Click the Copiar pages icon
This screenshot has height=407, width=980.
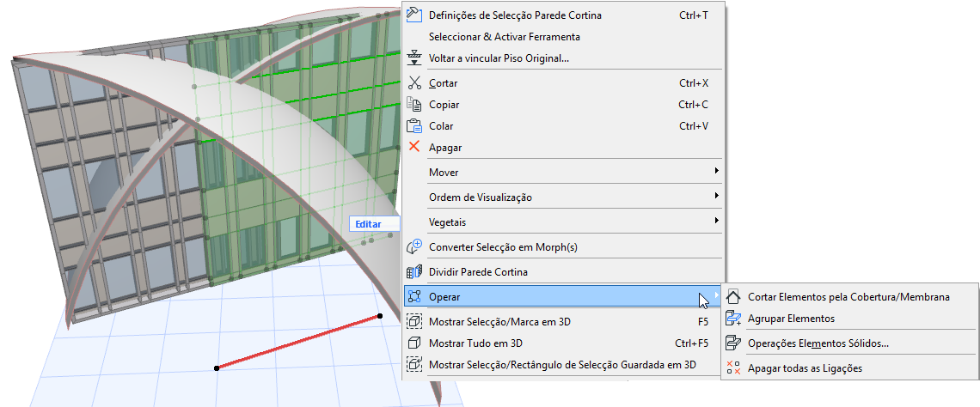point(414,104)
